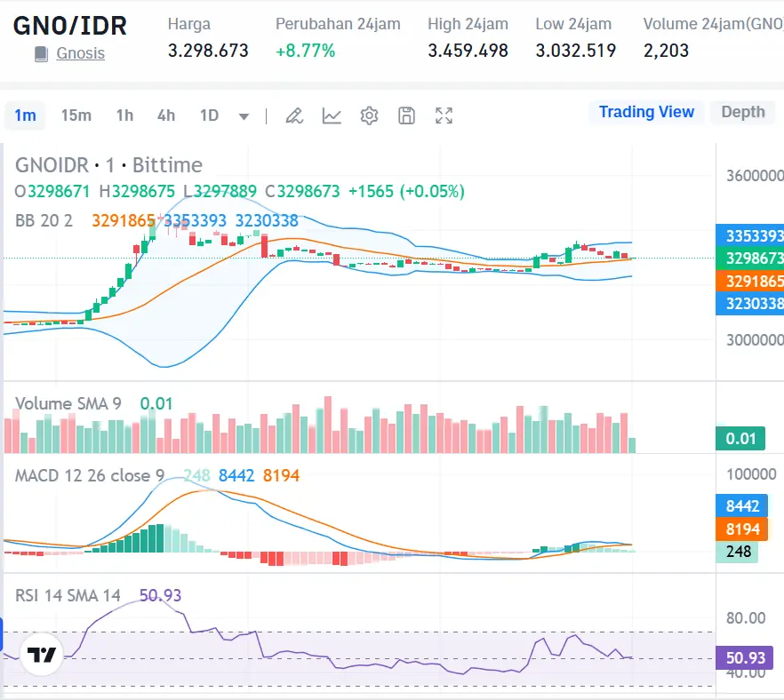Enable Trading View chart mode
The height and width of the screenshot is (700, 784).
pos(645,112)
